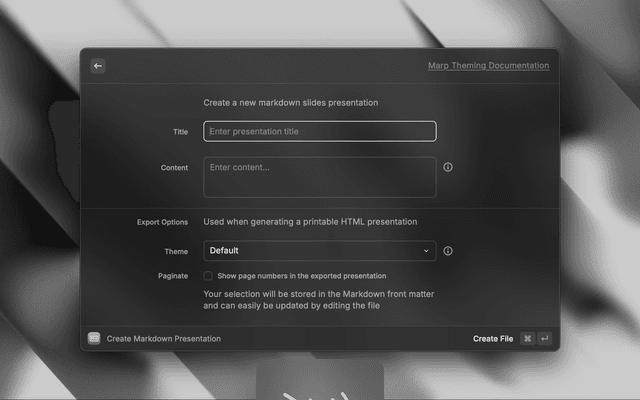Click the Paginate field label
This screenshot has width=640, height=400.
tap(172, 276)
